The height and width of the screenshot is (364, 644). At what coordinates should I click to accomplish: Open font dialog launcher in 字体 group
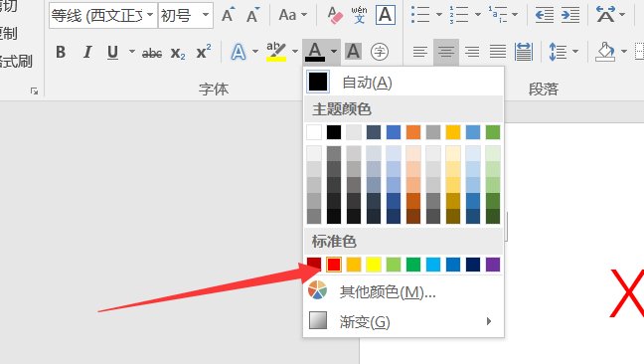coord(34,91)
